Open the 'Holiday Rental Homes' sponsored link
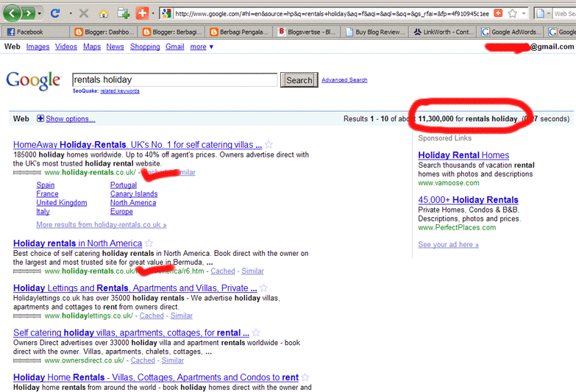This screenshot has height=392, width=576. [463, 155]
